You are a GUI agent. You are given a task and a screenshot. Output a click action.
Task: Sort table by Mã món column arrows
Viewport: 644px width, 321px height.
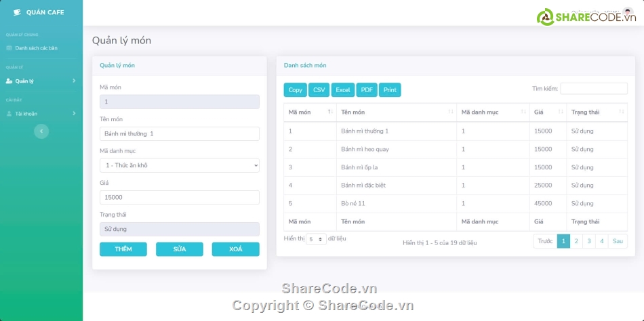[x=330, y=112]
